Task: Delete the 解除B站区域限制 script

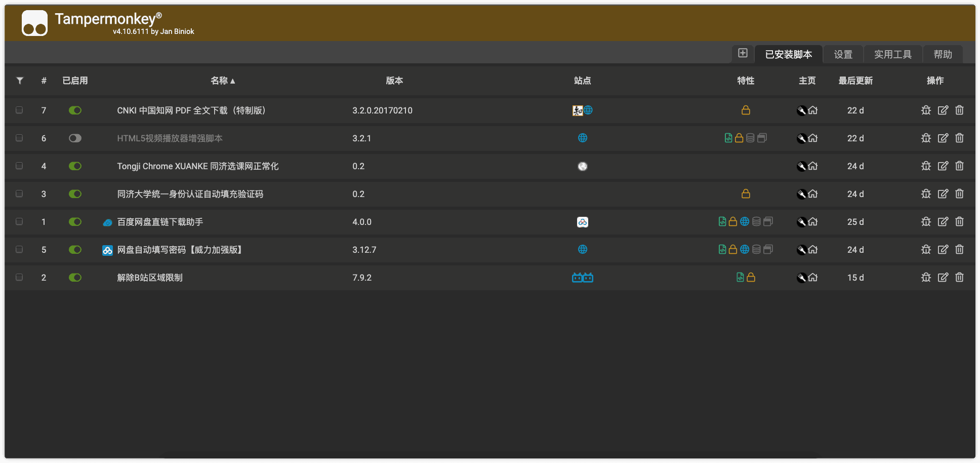Action: pos(959,278)
